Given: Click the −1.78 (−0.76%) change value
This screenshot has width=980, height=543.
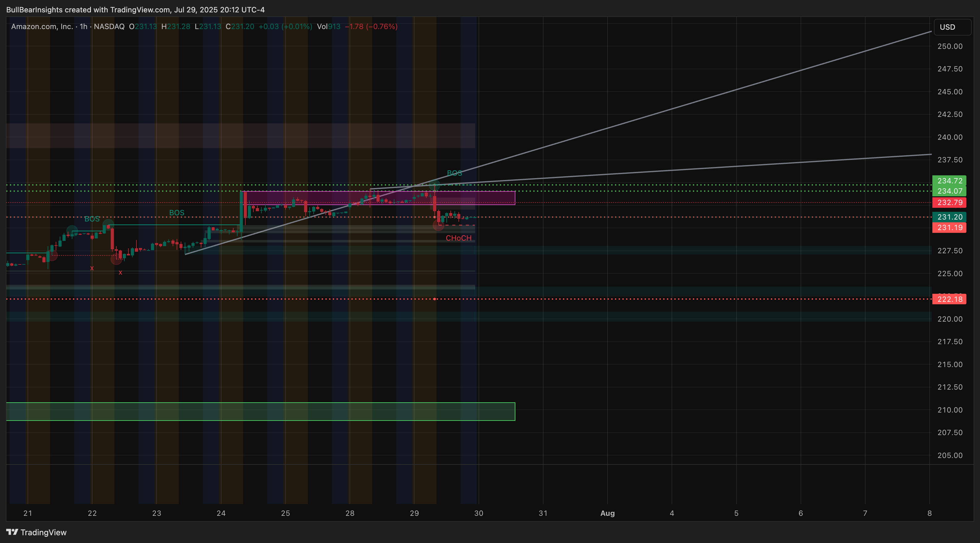Looking at the screenshot, I should [371, 27].
